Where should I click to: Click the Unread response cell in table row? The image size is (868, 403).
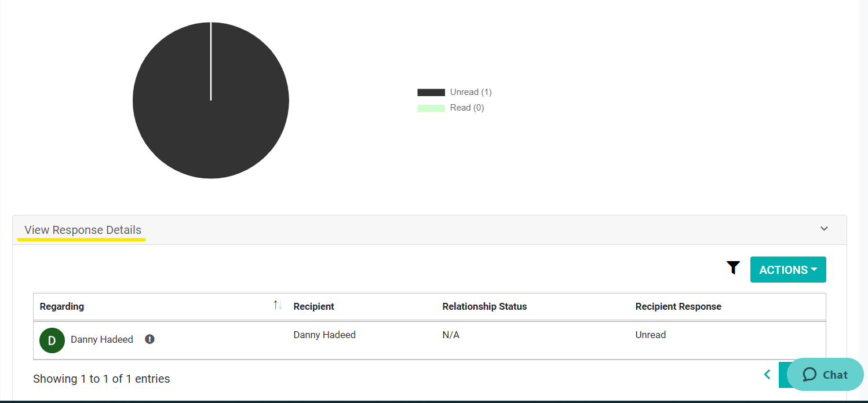(x=650, y=335)
